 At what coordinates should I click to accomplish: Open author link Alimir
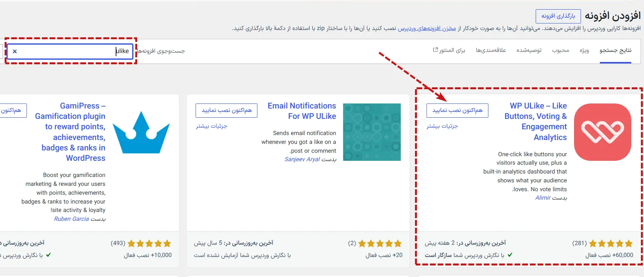pos(543,198)
